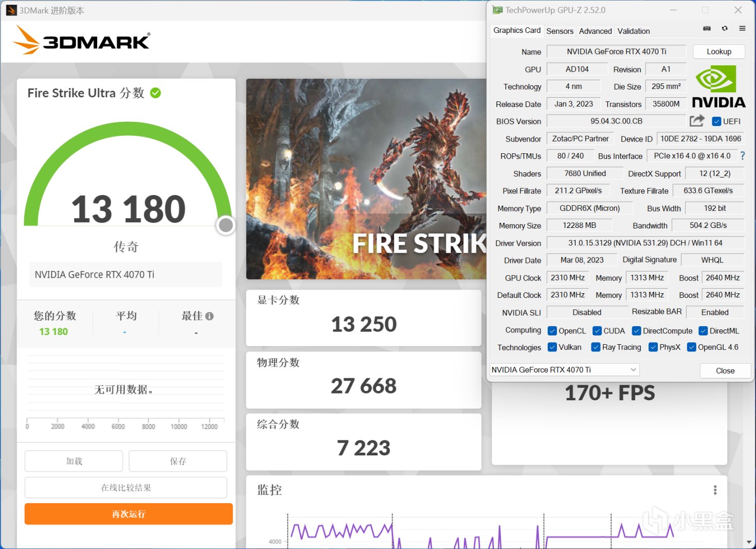Click the orange 再次运行 button
Viewport: 756px width, 549px height.
(x=129, y=514)
